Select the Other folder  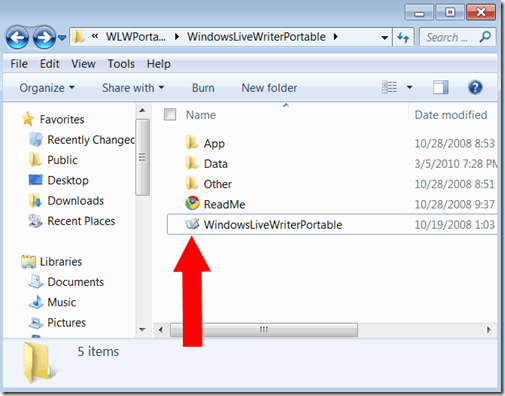click(x=218, y=184)
